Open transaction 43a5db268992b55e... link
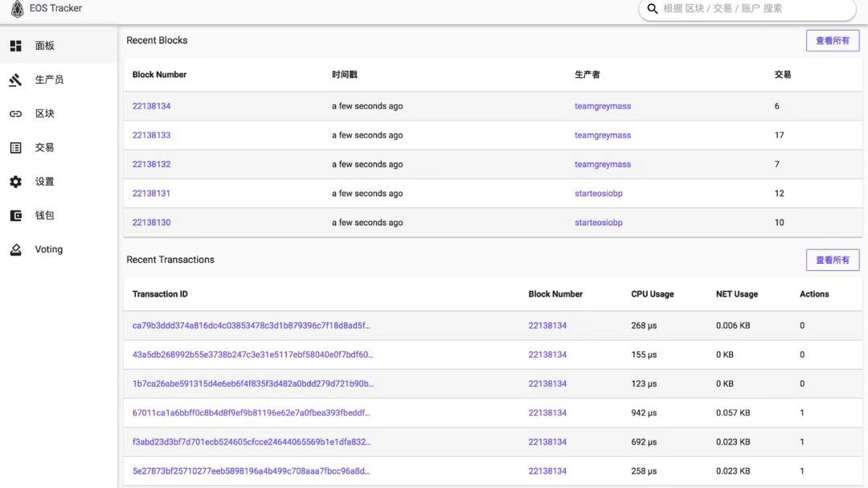Image resolution: width=868 pixels, height=488 pixels. click(252, 355)
